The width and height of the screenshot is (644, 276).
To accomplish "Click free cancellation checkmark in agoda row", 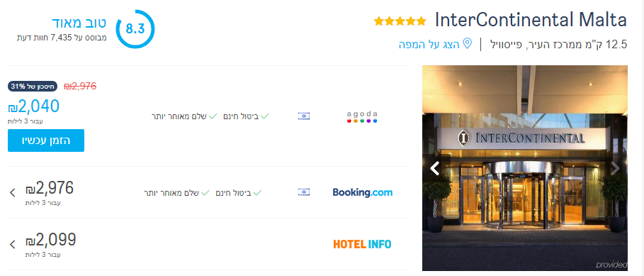I will pyautogui.click(x=265, y=116).
